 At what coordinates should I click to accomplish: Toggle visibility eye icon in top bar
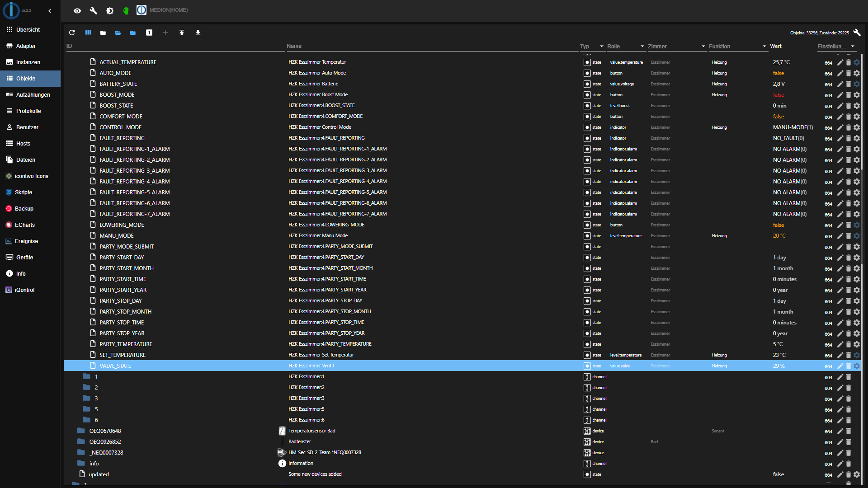pos(77,10)
